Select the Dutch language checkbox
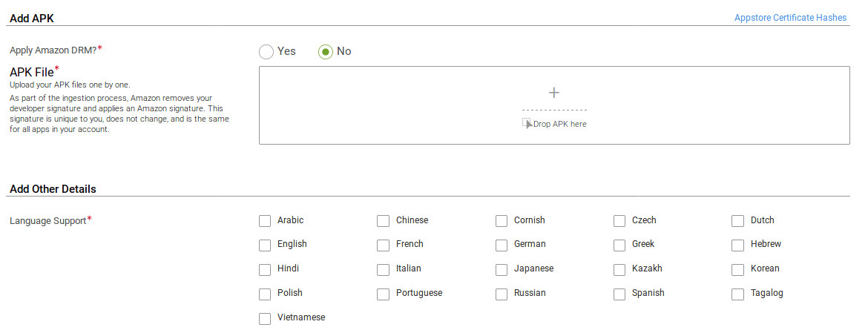The image size is (868, 333). coord(737,221)
